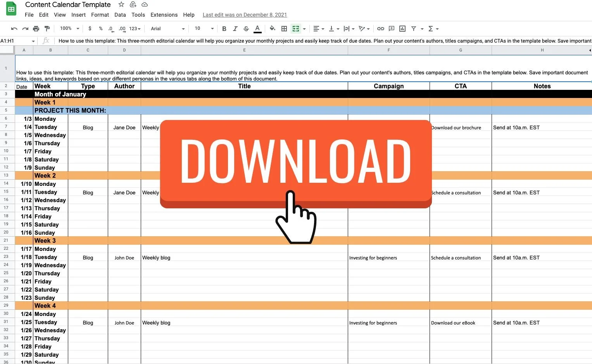This screenshot has height=364, width=592.
Task: Open the text color picker
Action: pos(257,29)
